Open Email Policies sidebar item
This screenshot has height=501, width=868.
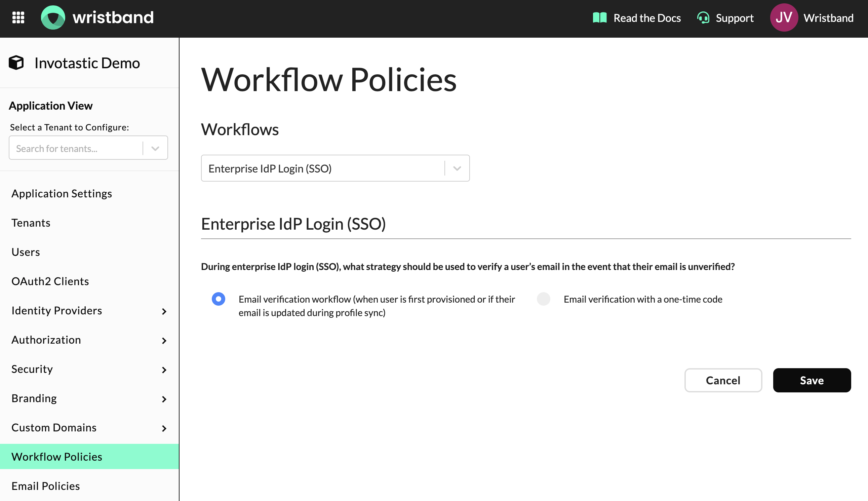[46, 486]
